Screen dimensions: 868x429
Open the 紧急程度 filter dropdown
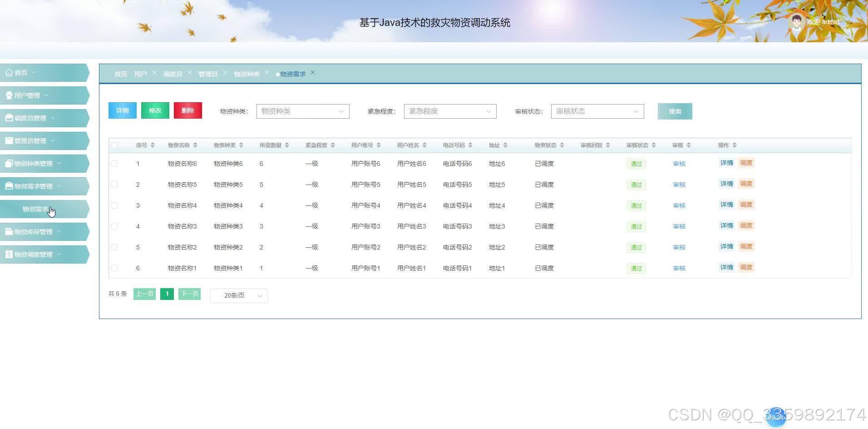pyautogui.click(x=450, y=111)
